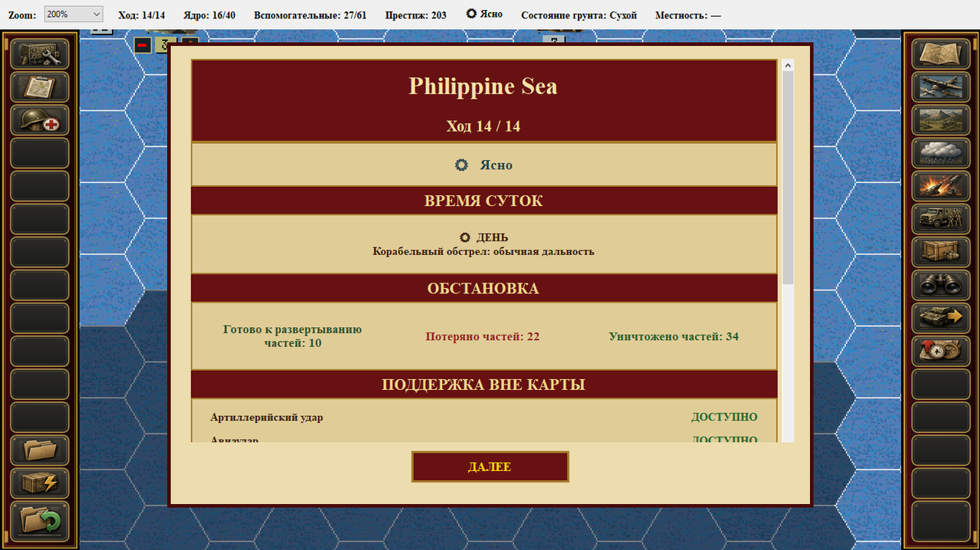Click the crate with lightning bolt icon
Viewport: 980px width, 550px height.
(x=40, y=483)
